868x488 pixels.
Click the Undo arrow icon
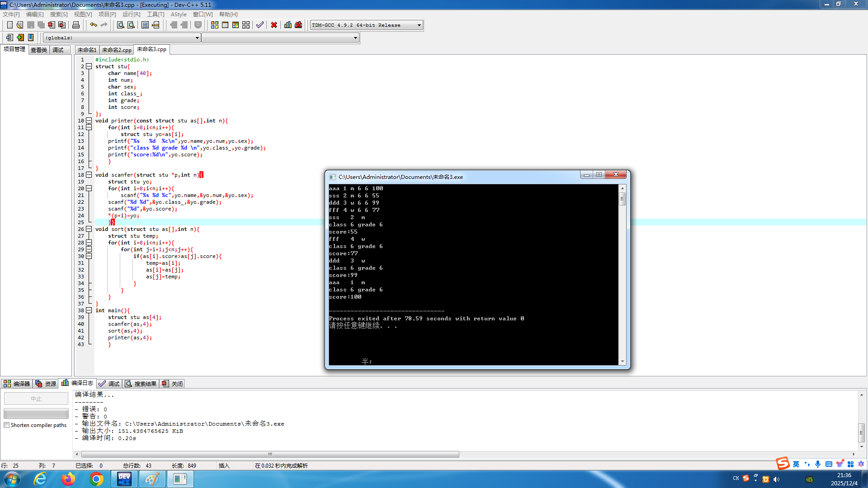click(93, 25)
